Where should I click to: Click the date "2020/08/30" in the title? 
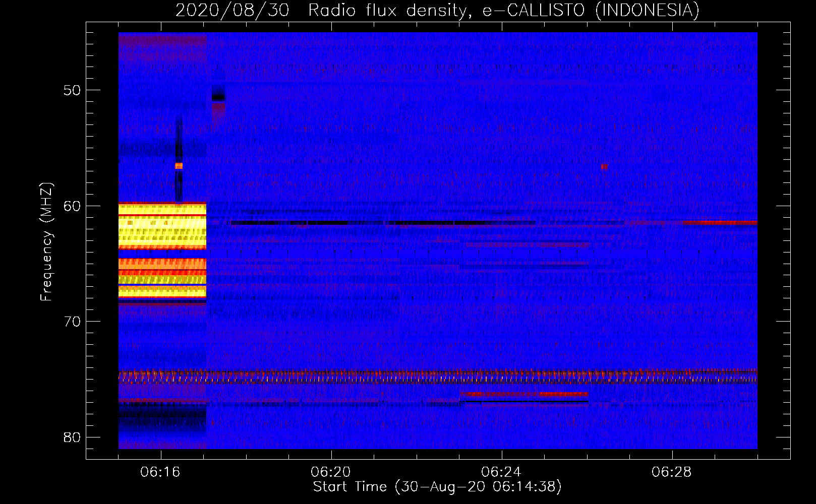point(232,10)
